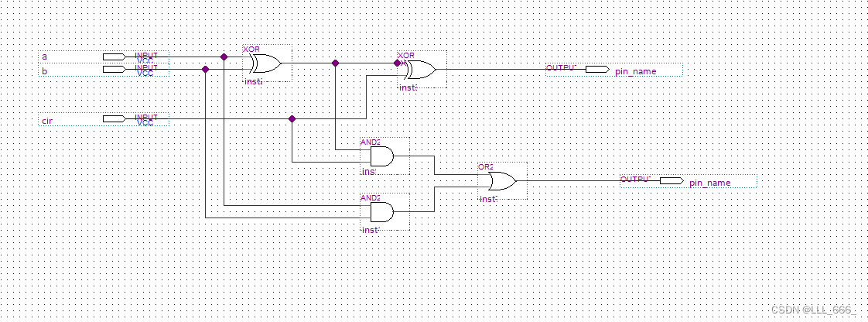The width and height of the screenshot is (868, 322).
Task: Select the AND2 gate fed by a and b
Action: coord(382,212)
